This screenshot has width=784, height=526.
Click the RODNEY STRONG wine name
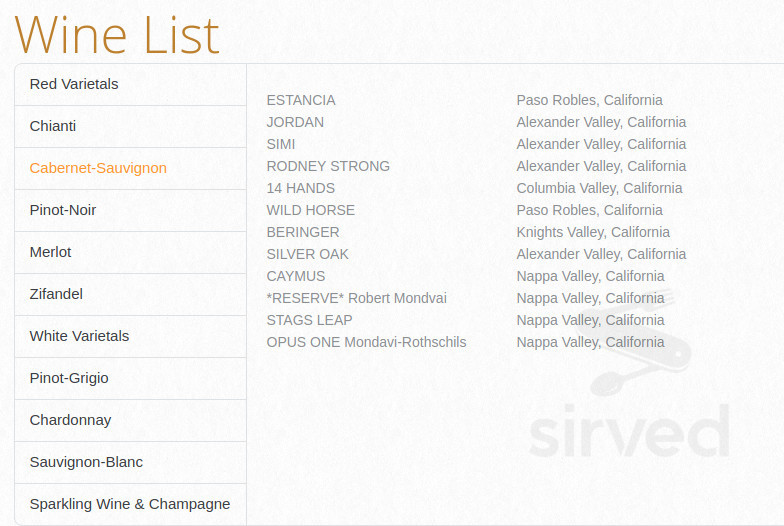pyautogui.click(x=328, y=166)
